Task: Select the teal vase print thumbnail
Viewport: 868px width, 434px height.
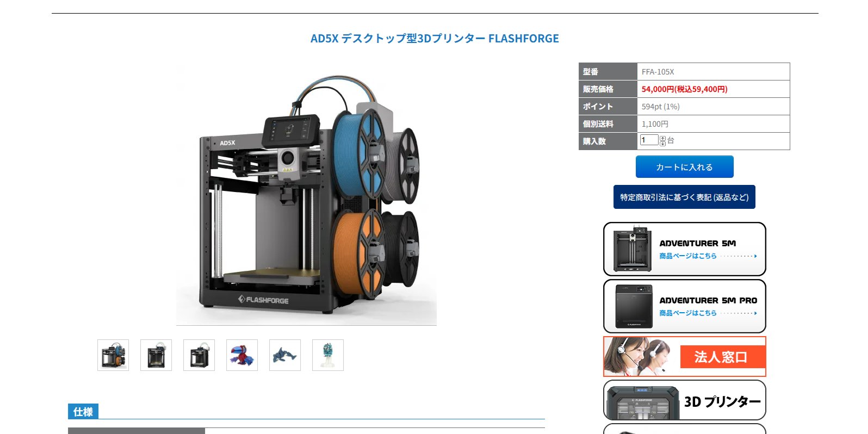Action: click(328, 355)
